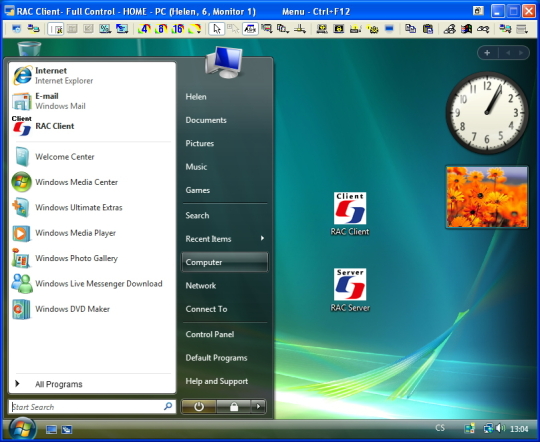Click the search magnifier icon in Start menu
Viewport: 540px width, 442px height.
click(168, 406)
